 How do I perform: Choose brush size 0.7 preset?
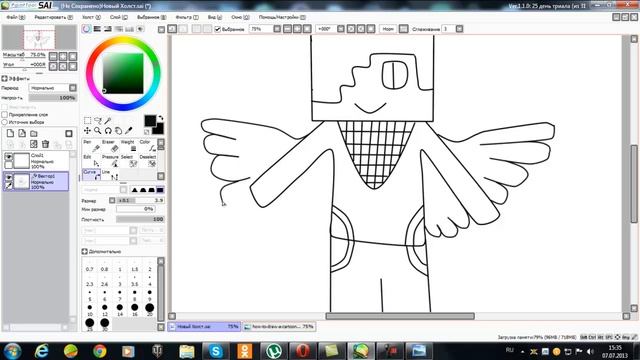(89, 266)
